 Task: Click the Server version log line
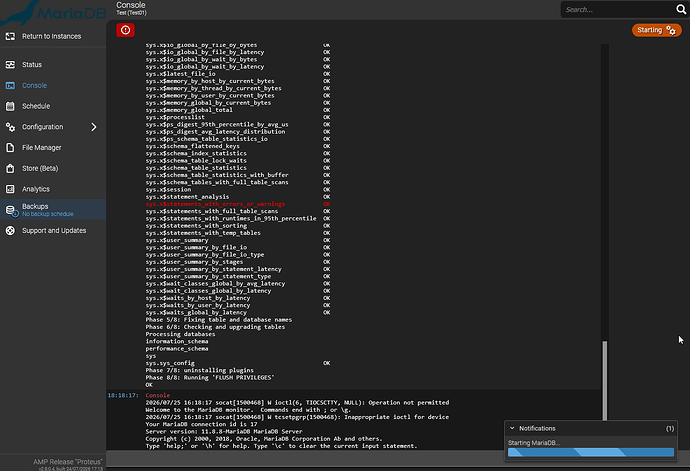[x=224, y=431]
